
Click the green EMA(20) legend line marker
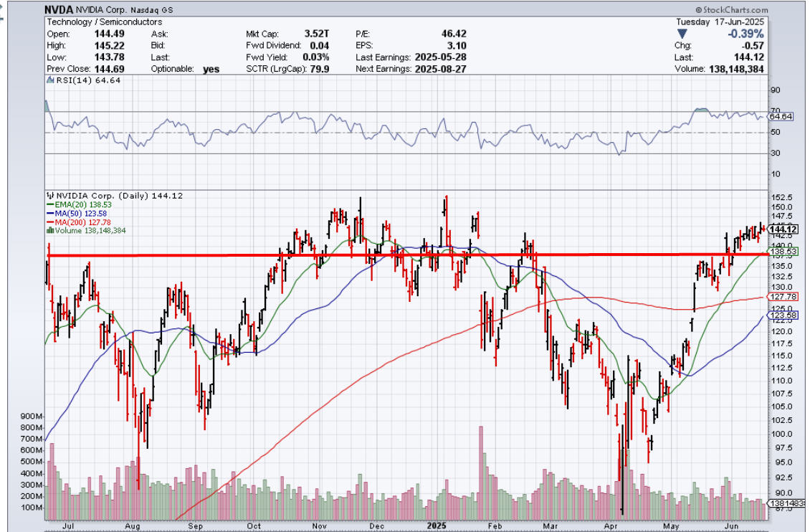(x=49, y=204)
